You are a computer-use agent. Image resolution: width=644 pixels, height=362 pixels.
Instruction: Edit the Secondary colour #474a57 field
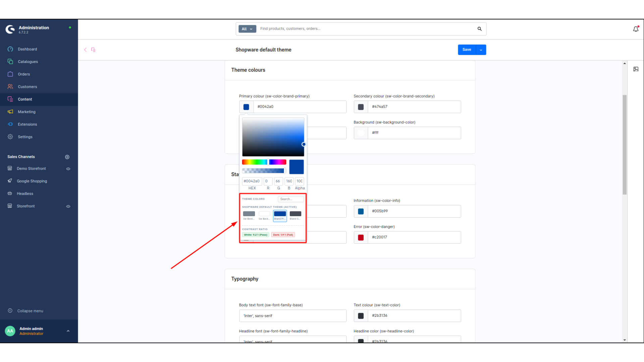[x=414, y=107]
